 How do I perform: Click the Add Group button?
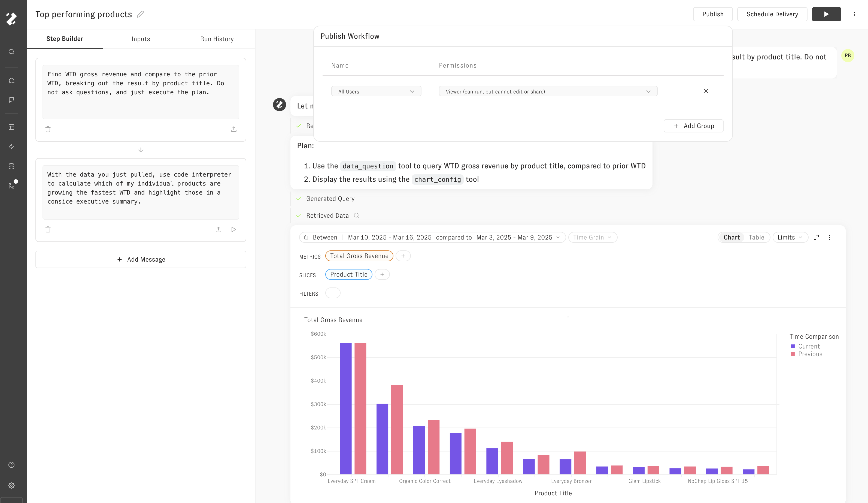click(693, 126)
